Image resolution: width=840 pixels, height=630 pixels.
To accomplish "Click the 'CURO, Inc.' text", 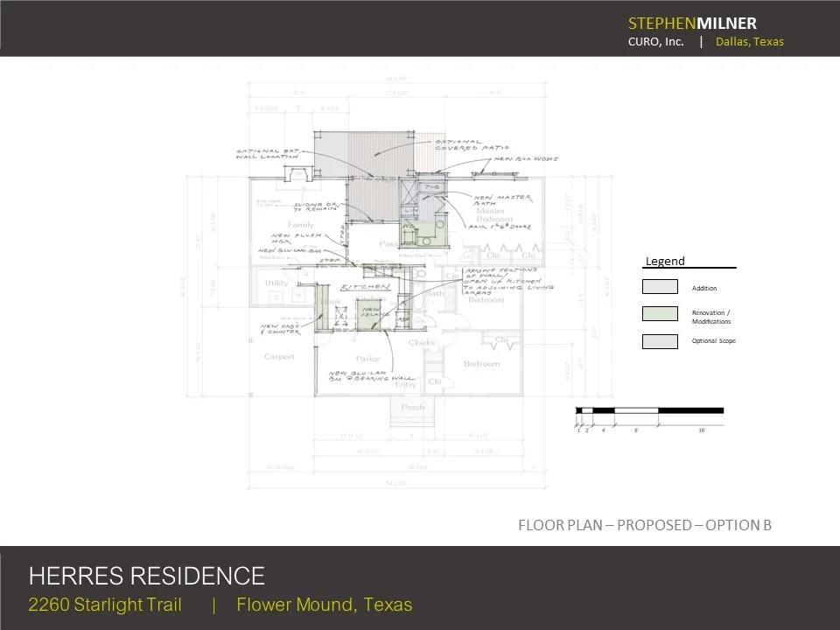I will (655, 42).
